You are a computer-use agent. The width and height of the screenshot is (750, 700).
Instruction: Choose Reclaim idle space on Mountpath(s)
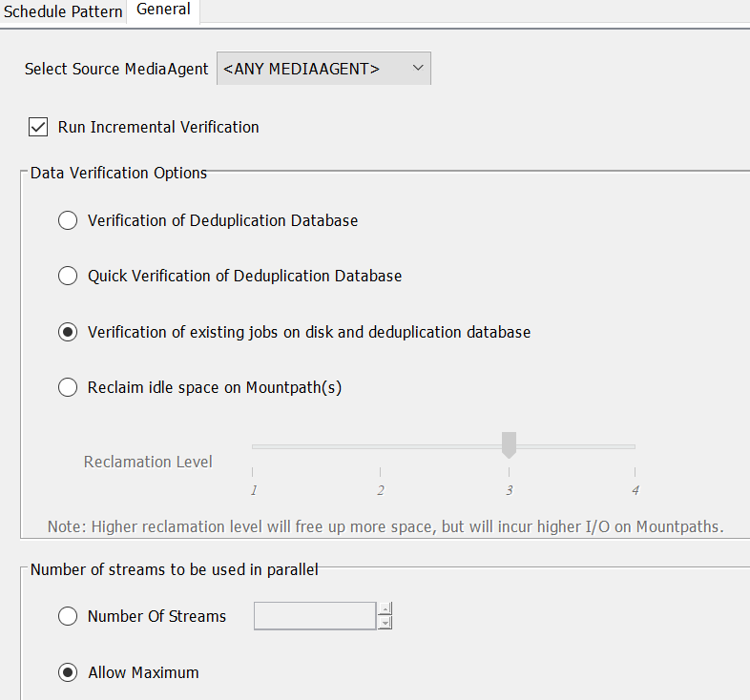point(68,387)
